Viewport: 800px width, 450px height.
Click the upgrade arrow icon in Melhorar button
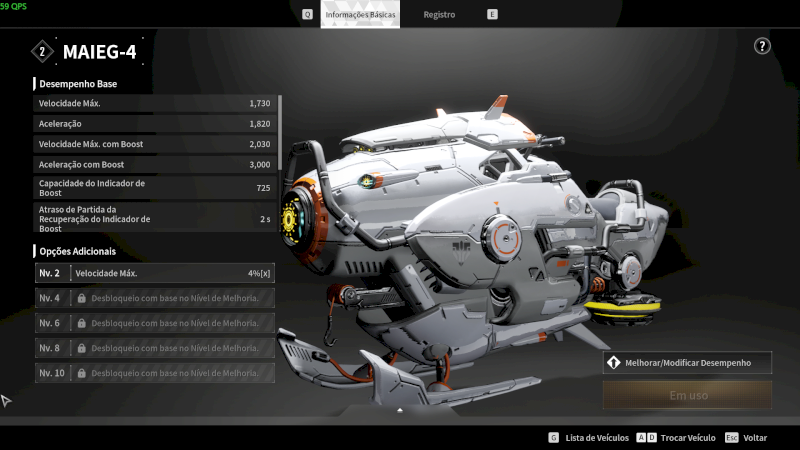613,363
